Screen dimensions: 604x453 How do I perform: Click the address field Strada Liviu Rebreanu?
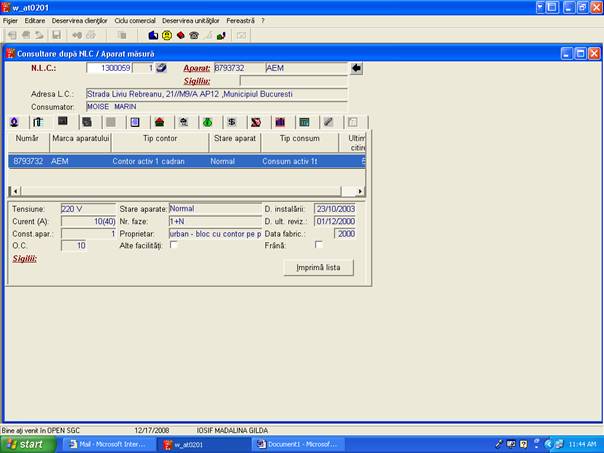217,94
